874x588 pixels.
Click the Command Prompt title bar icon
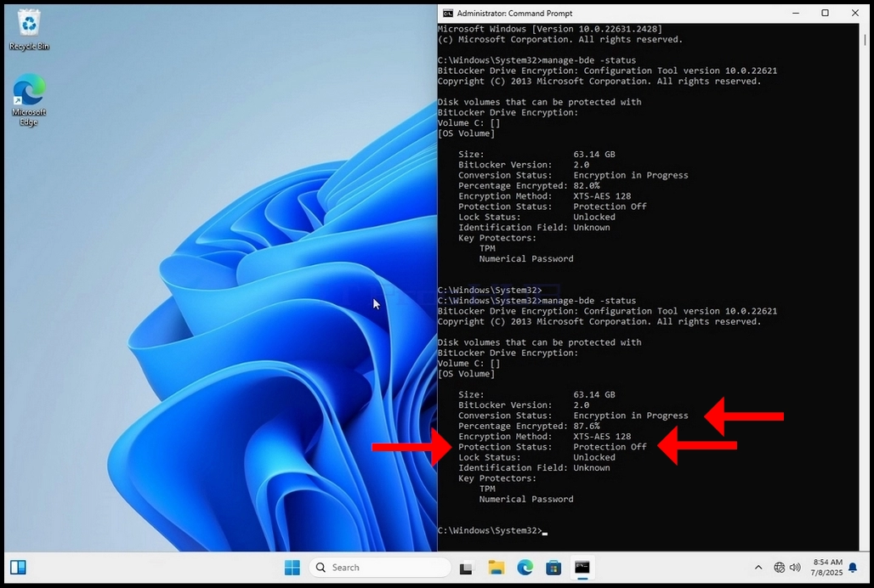447,13
